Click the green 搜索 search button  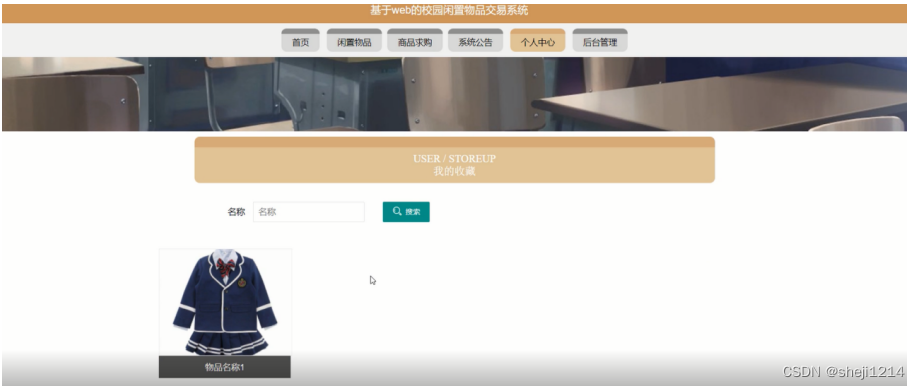[x=406, y=212]
